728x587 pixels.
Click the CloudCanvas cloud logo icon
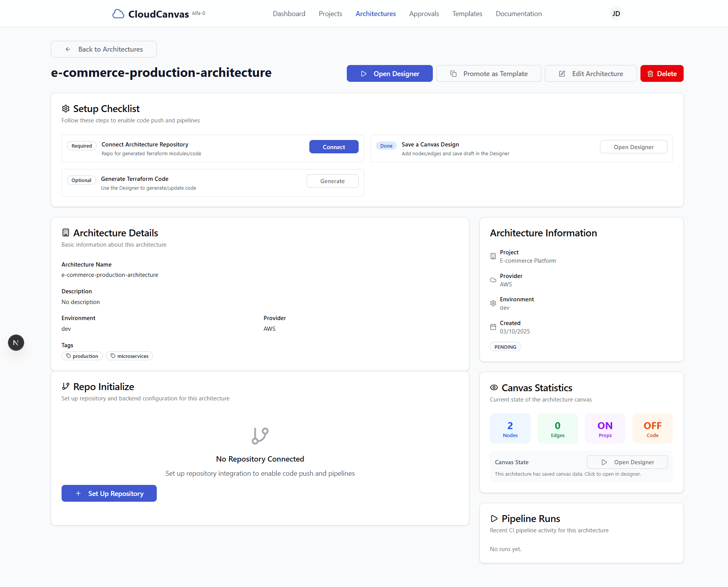pyautogui.click(x=118, y=14)
